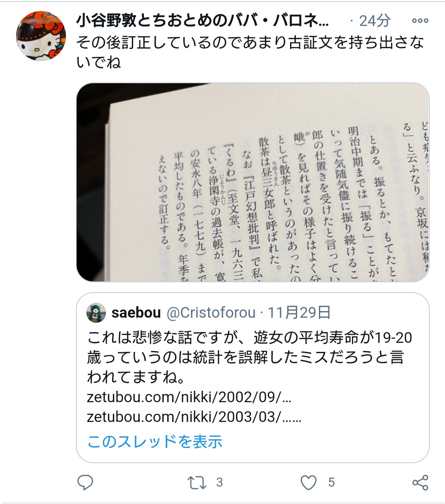Open the 24分 timestamp link
Viewport: 445px width, 504px height.
click(375, 21)
